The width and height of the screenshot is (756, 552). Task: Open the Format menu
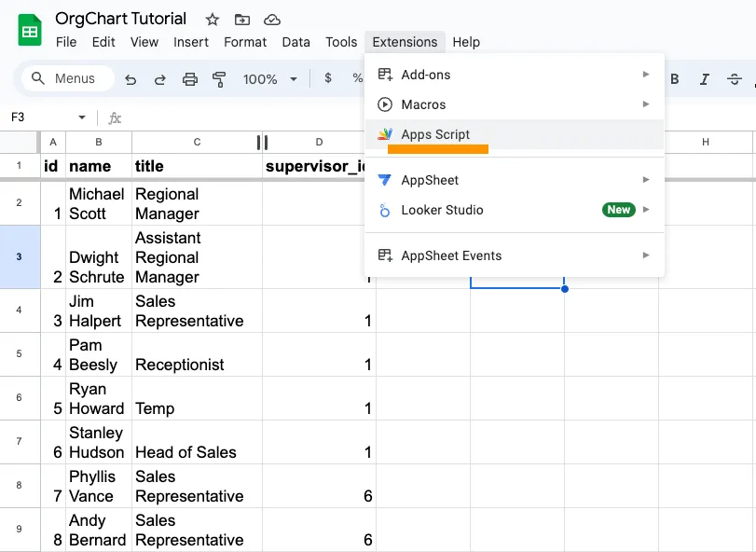[x=245, y=42]
